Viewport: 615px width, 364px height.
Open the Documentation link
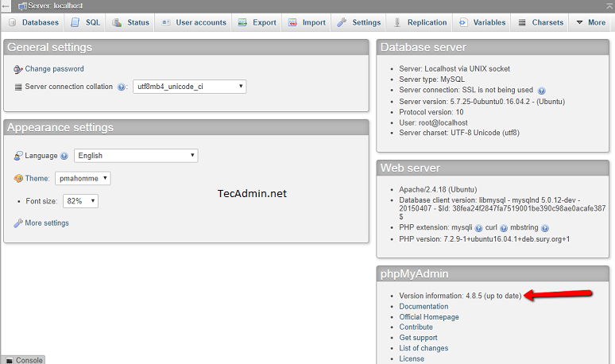tap(424, 306)
